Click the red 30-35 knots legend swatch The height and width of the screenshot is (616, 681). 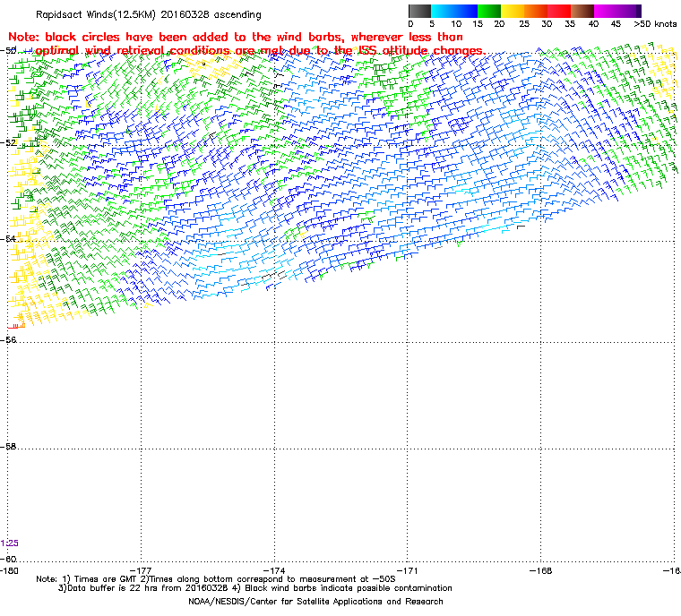click(559, 11)
